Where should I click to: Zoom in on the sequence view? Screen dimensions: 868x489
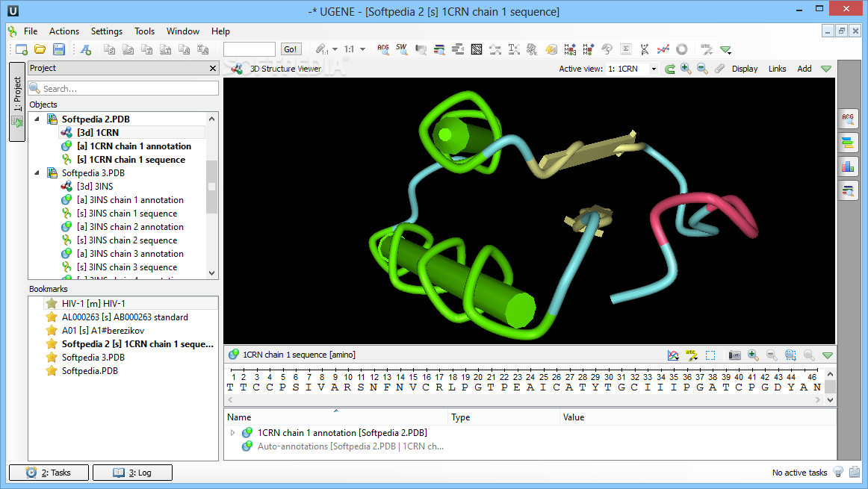753,355
